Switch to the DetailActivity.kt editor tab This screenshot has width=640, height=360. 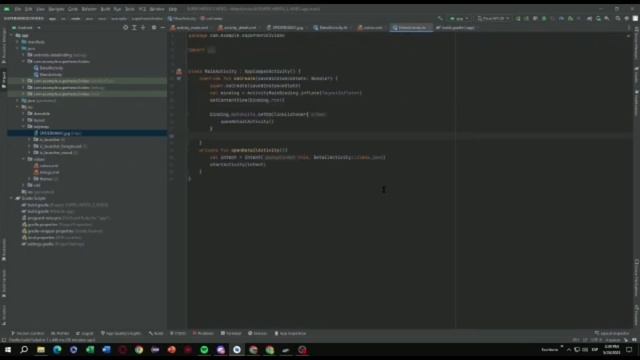pos(331,28)
